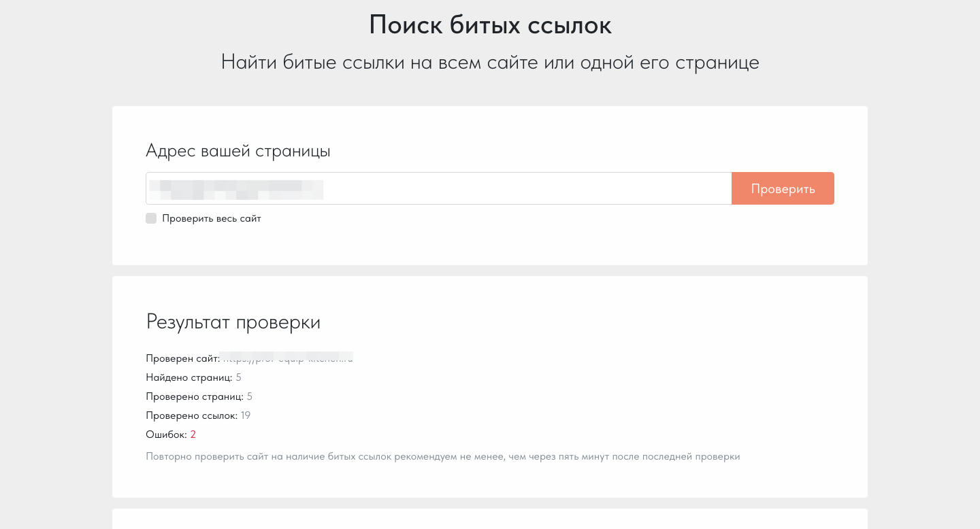
Task: Click the "Поиск битых ссылок" main heading
Action: (x=490, y=25)
